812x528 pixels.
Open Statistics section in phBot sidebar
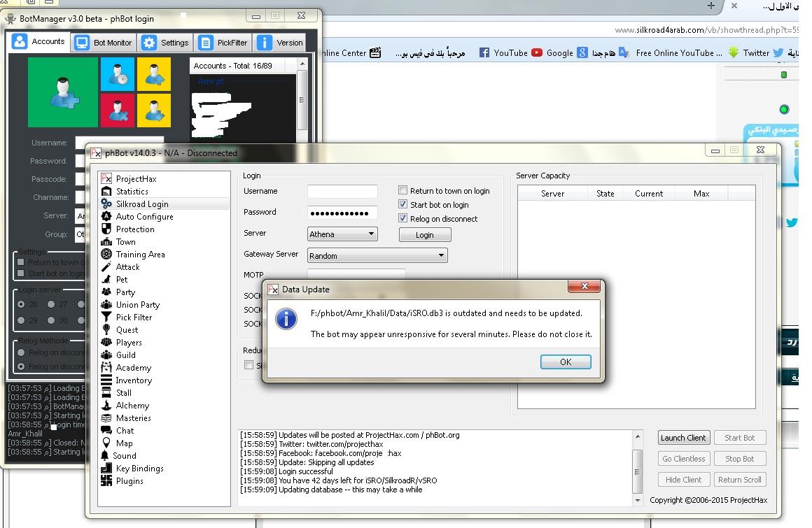[132, 192]
